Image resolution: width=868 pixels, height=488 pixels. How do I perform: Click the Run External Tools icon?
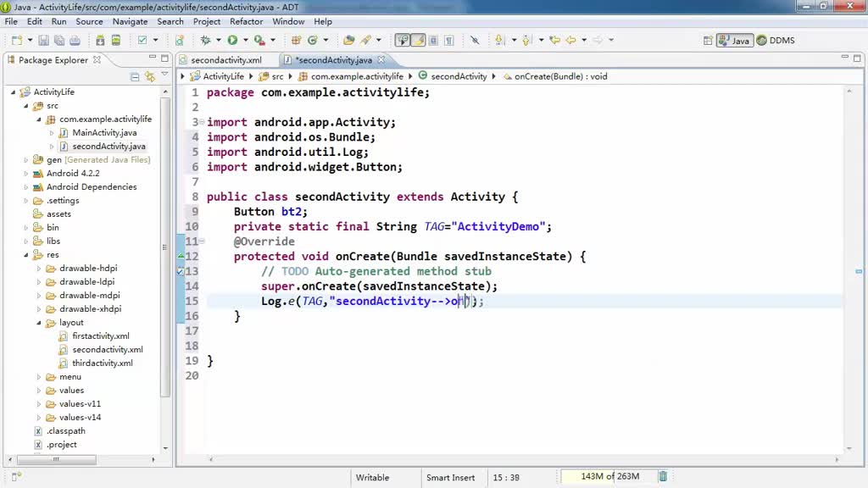(x=259, y=41)
